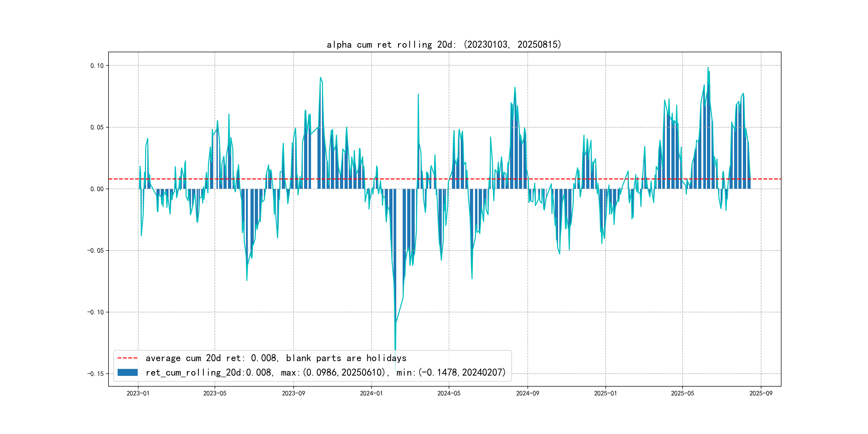Click the 'ret_cum_rolling_20d' legend label
The width and height of the screenshot is (868, 434).
[325, 372]
